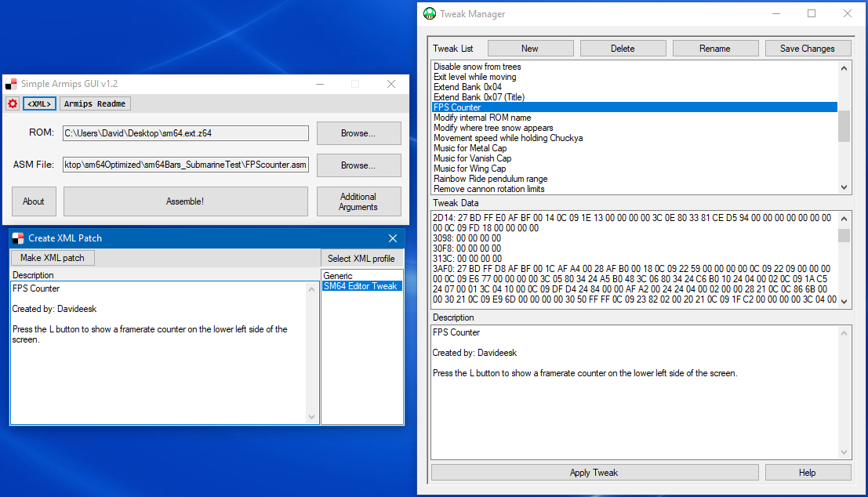The width and height of the screenshot is (868, 497).
Task: Open Tweak Manager Help
Action: point(808,473)
